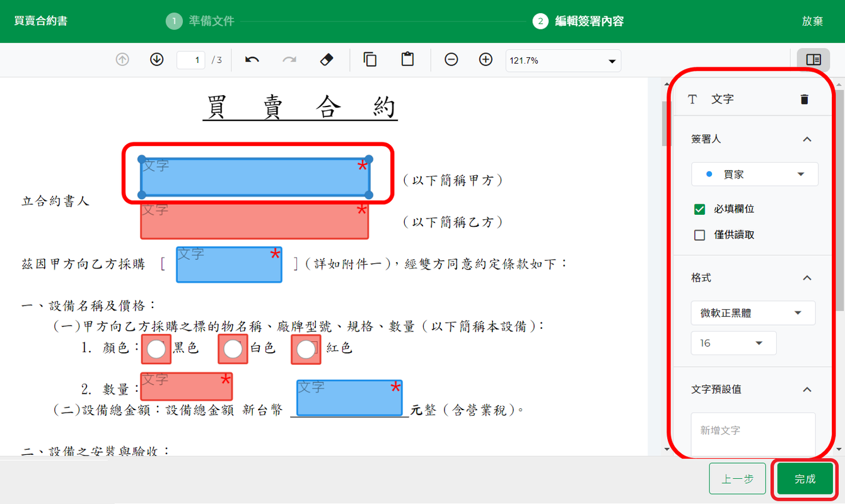Select the red text field for 乙方
This screenshot has height=504, width=845.
(255, 220)
